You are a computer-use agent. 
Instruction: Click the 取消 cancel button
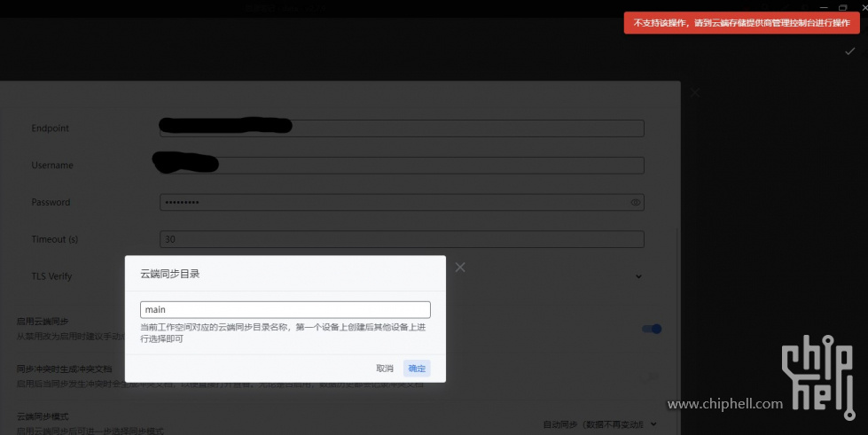(x=385, y=369)
